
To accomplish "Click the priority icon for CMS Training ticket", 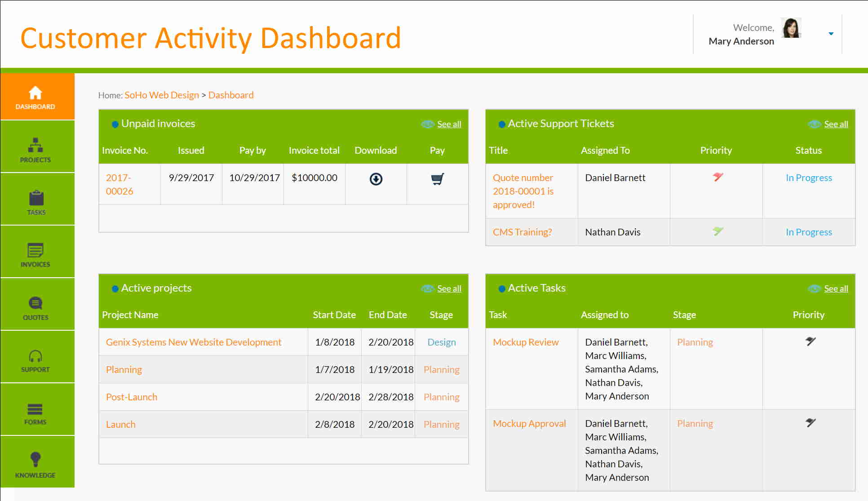I will coord(717,231).
